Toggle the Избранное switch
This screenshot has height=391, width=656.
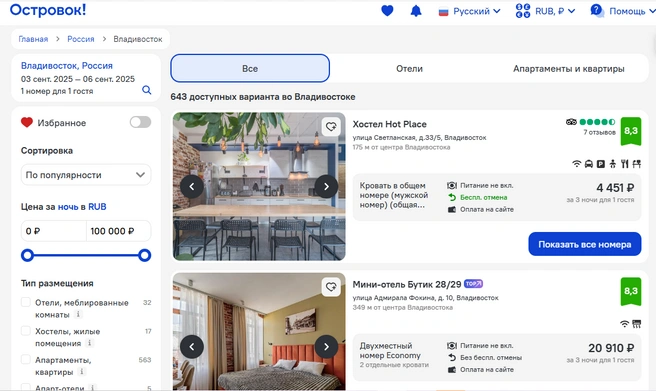pos(140,122)
